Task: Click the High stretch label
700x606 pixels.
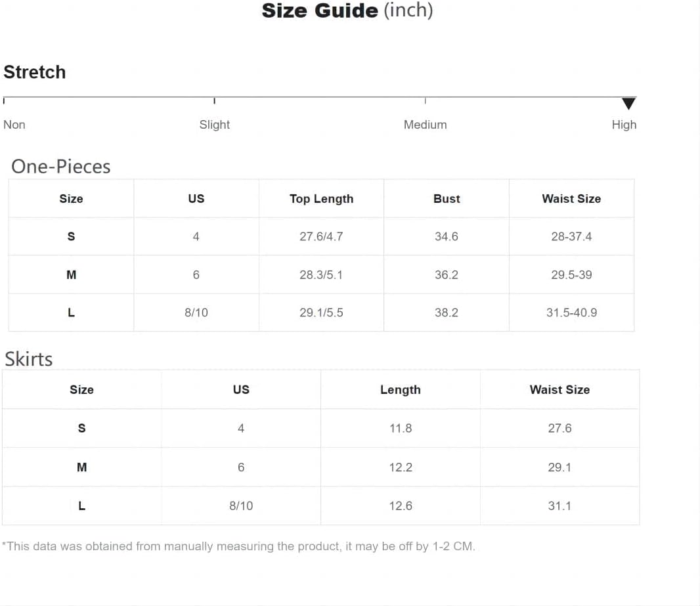Action: point(624,125)
